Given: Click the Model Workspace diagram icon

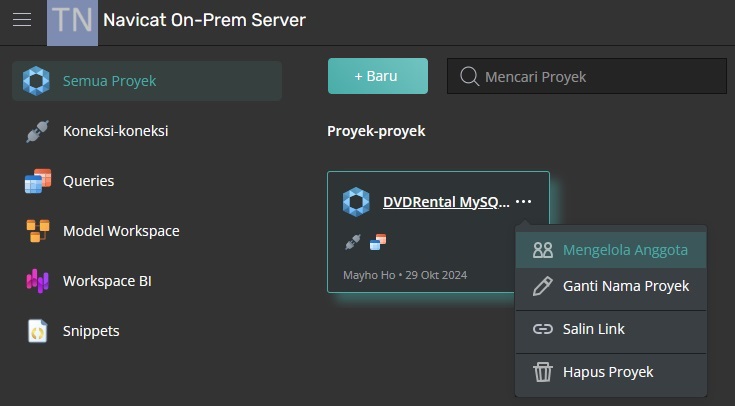Looking at the screenshot, I should click(38, 231).
